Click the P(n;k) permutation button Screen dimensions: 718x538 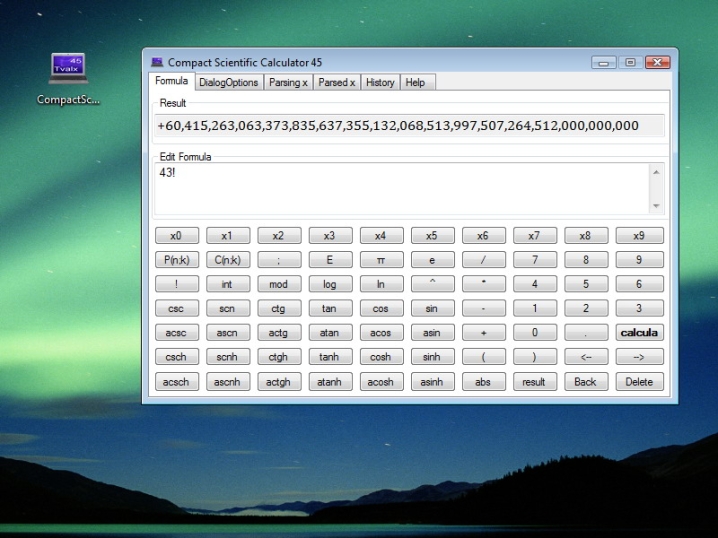(176, 260)
